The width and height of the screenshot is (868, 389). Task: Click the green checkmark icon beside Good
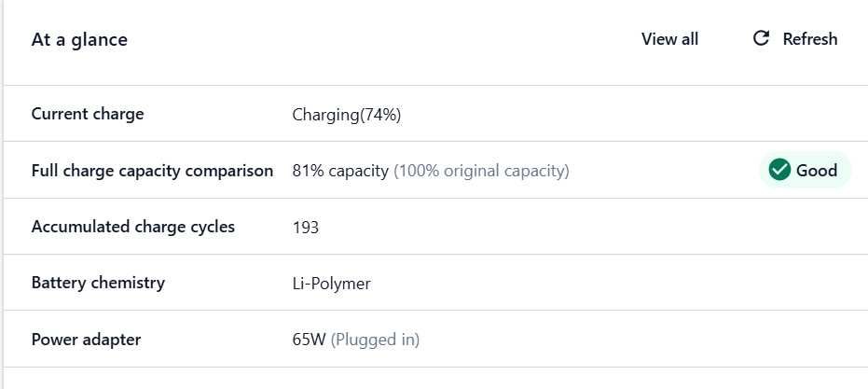tap(779, 170)
